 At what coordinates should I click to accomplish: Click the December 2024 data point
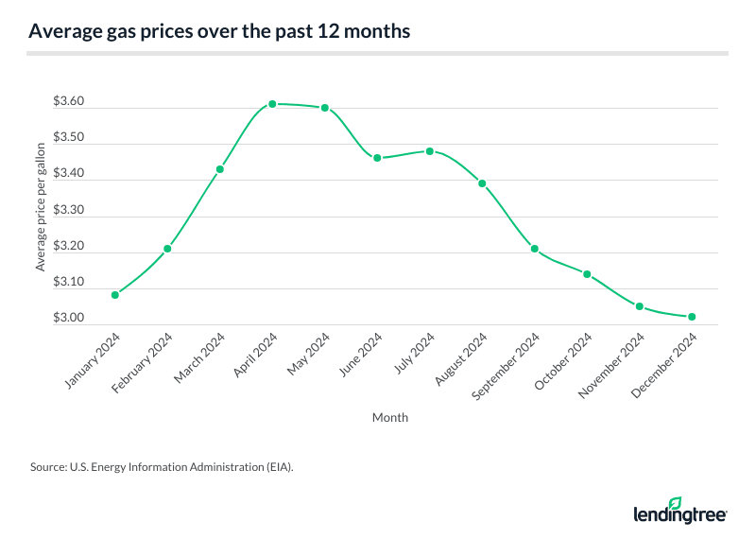point(692,317)
